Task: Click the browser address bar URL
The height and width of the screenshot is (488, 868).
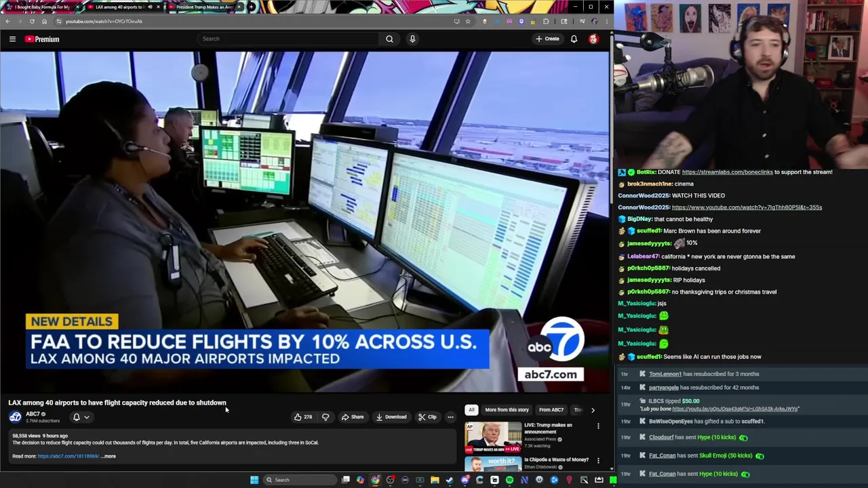Action: (x=104, y=21)
